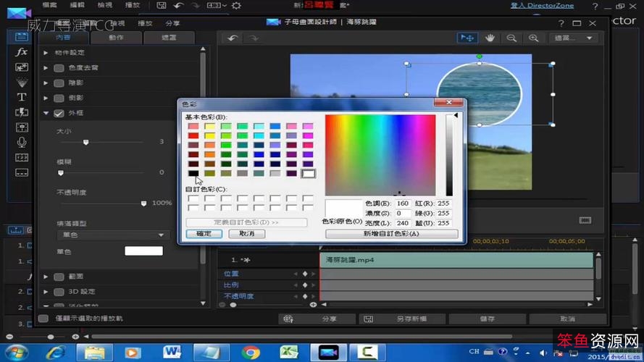
Task: Activate the hand pan tool
Action: tap(490, 38)
